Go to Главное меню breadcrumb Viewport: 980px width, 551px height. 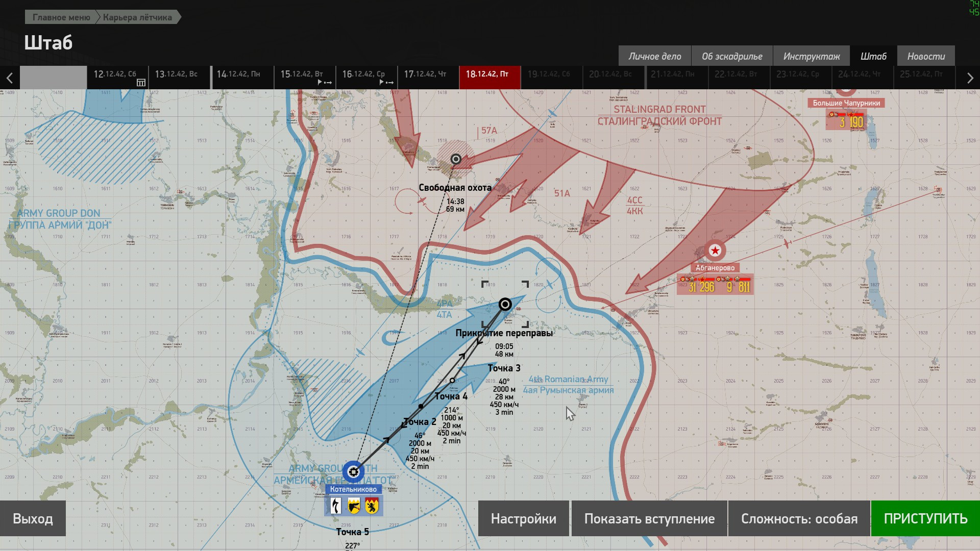(x=61, y=17)
